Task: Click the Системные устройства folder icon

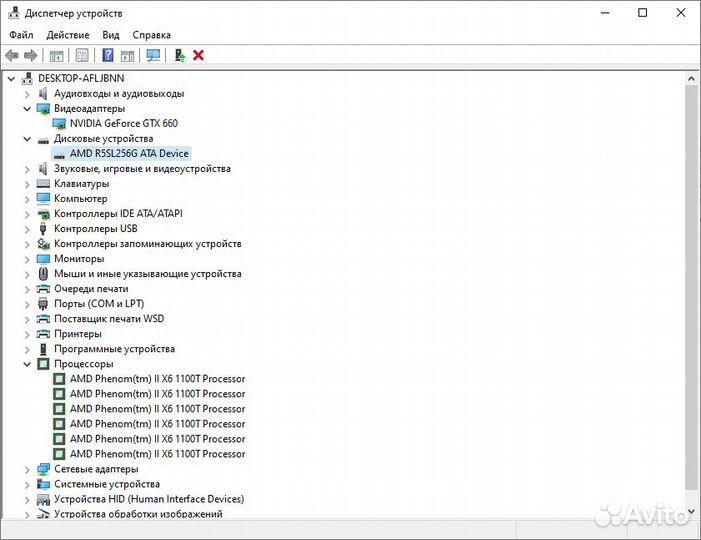Action: click(43, 484)
